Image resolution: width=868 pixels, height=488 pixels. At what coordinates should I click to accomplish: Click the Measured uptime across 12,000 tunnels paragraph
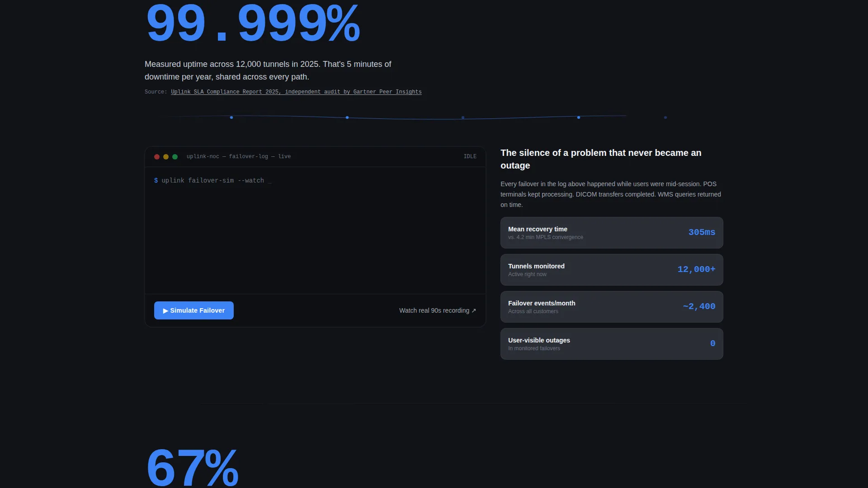[x=268, y=70]
